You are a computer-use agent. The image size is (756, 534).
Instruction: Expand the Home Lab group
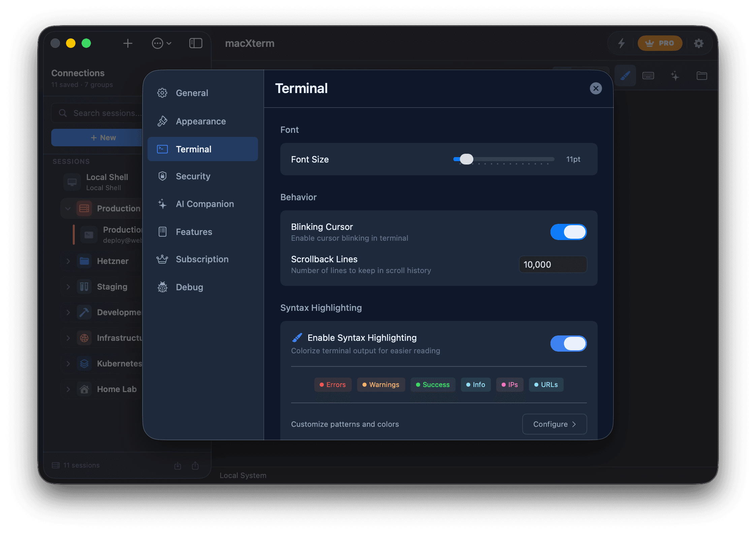68,389
